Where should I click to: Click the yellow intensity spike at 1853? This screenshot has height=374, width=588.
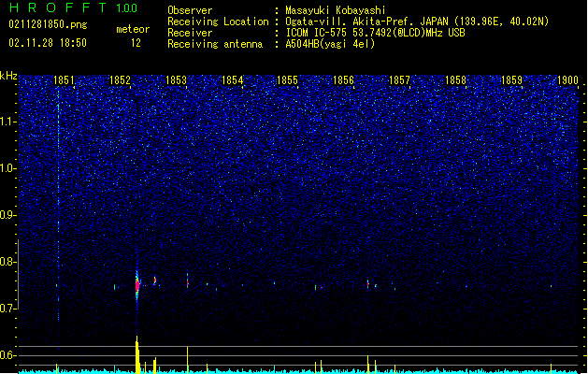(188, 359)
